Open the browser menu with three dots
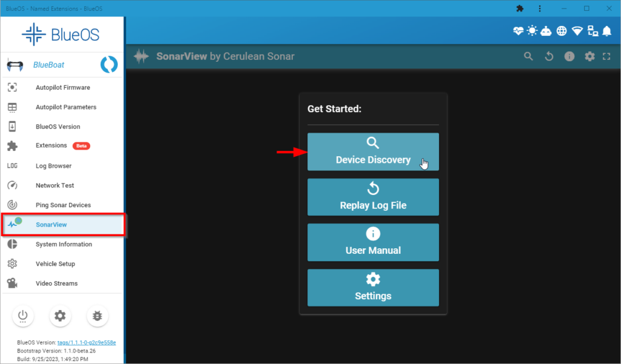 (x=540, y=8)
